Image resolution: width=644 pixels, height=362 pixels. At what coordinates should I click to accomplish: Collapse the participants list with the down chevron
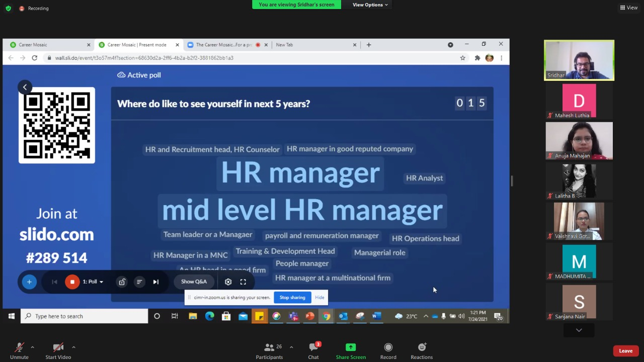[579, 330]
